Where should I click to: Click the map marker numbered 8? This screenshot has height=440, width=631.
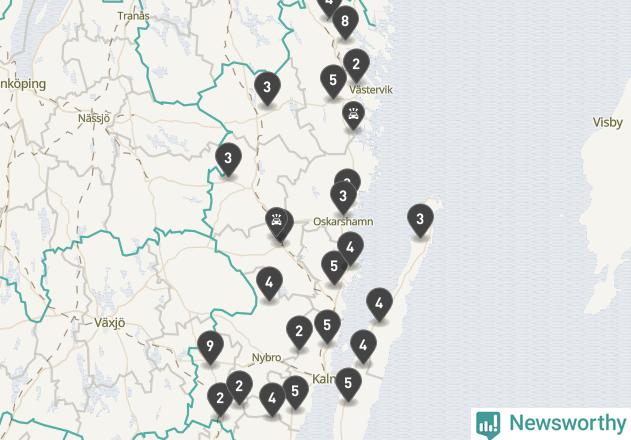coord(345,21)
